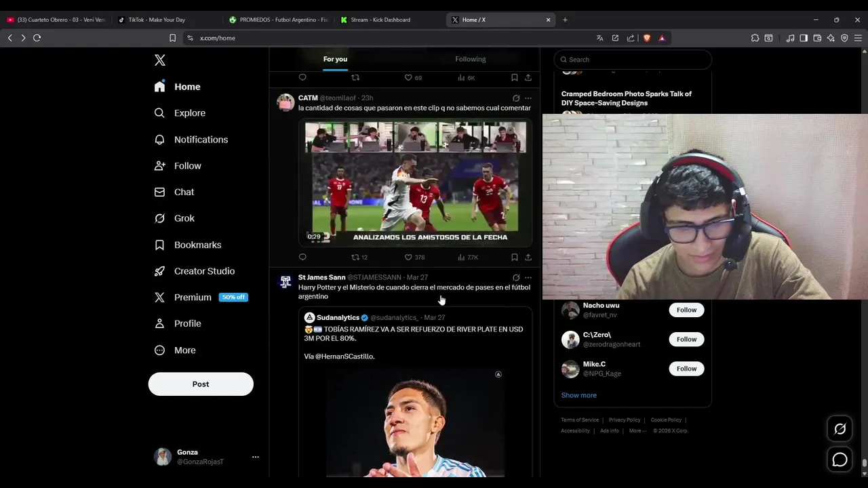This screenshot has width=868, height=488.
Task: Open Home in the sidebar
Action: (178, 87)
